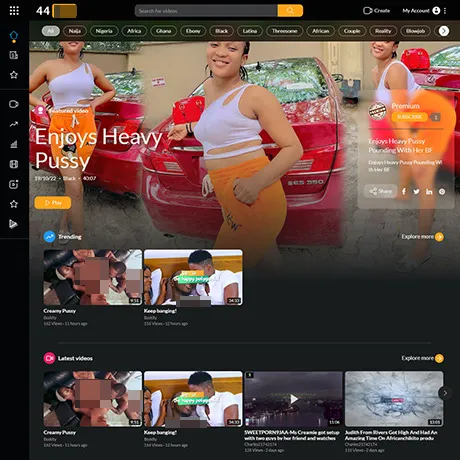Screen dimensions: 460x460
Task: Click the Home icon in the sidebar
Action: click(x=14, y=35)
